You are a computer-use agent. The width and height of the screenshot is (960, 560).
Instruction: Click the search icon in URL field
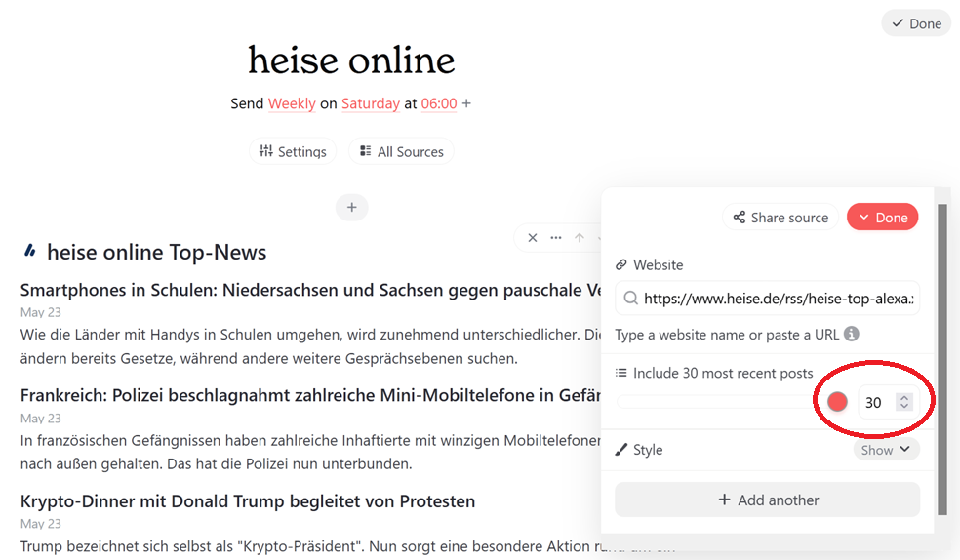[630, 299]
